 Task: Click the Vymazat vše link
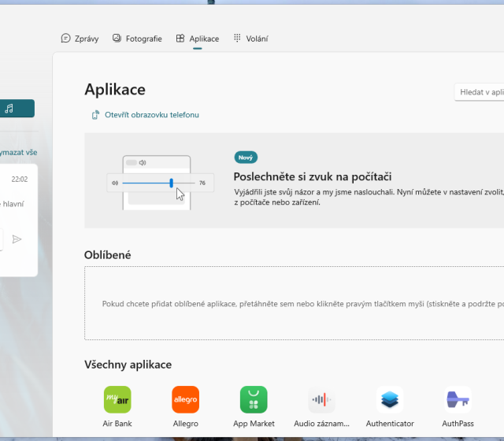pyautogui.click(x=19, y=152)
